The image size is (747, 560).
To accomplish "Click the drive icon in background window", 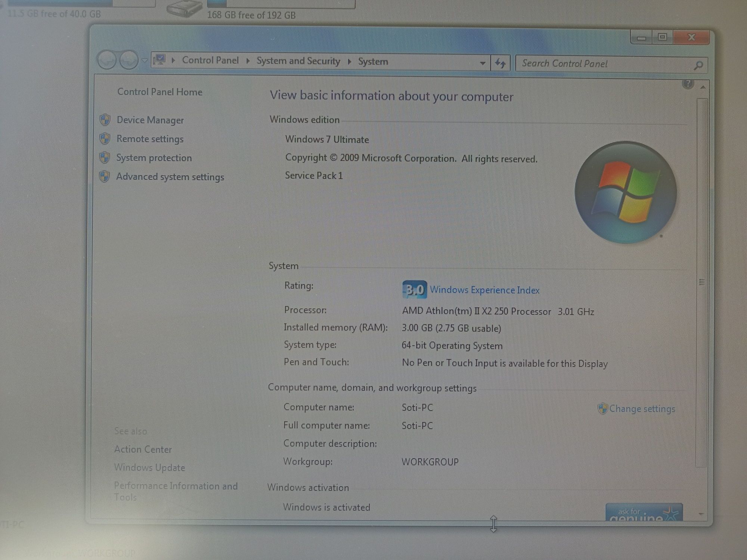I will [x=184, y=8].
